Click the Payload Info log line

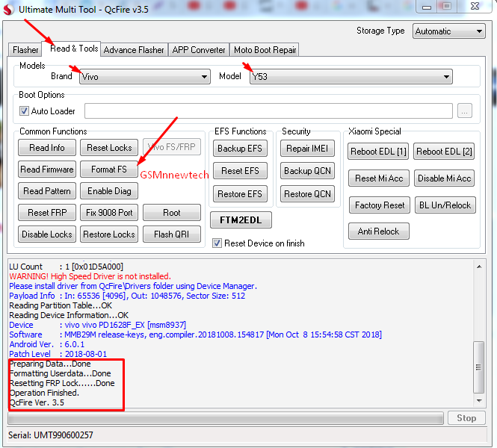[x=127, y=296]
